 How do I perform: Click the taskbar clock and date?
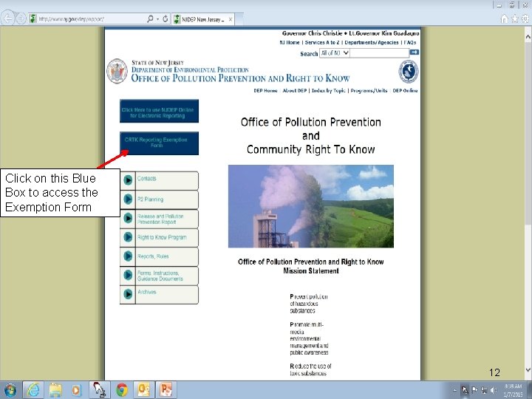[513, 390]
